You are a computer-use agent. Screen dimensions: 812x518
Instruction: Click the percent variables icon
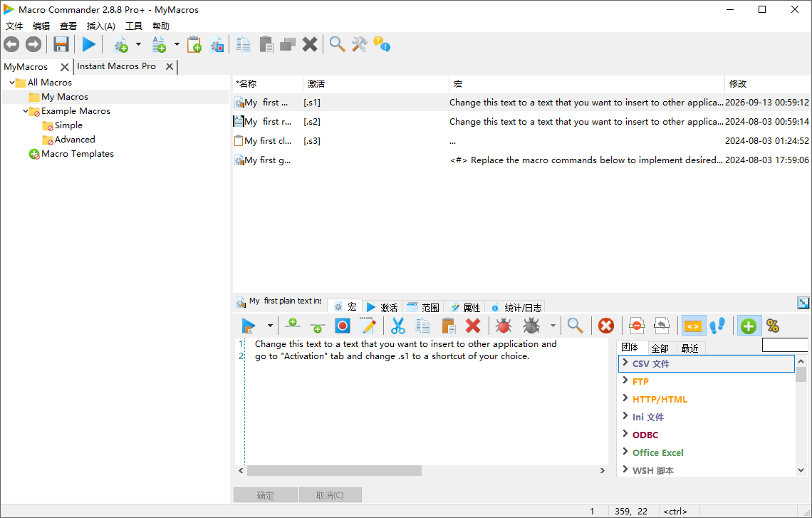click(x=773, y=326)
